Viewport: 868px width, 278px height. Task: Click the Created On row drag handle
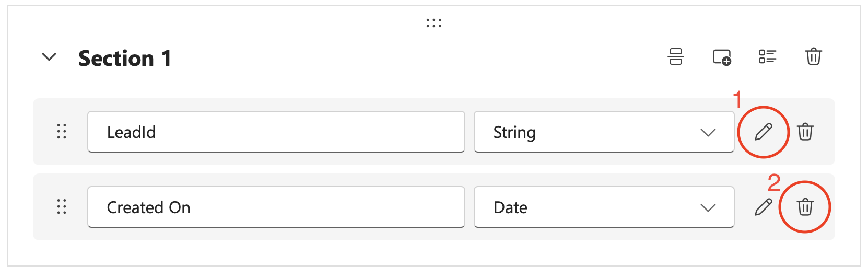[x=62, y=207]
